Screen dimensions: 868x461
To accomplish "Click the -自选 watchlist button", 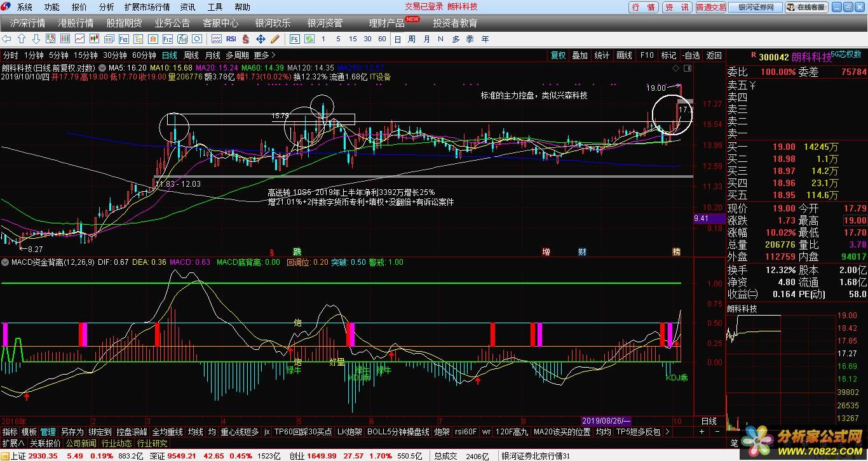I will 691,55.
